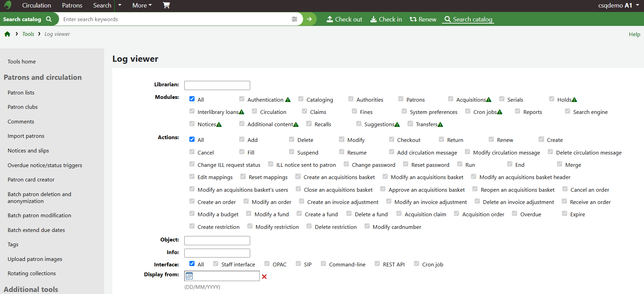Go to Tools breadcrumb link

point(28,34)
